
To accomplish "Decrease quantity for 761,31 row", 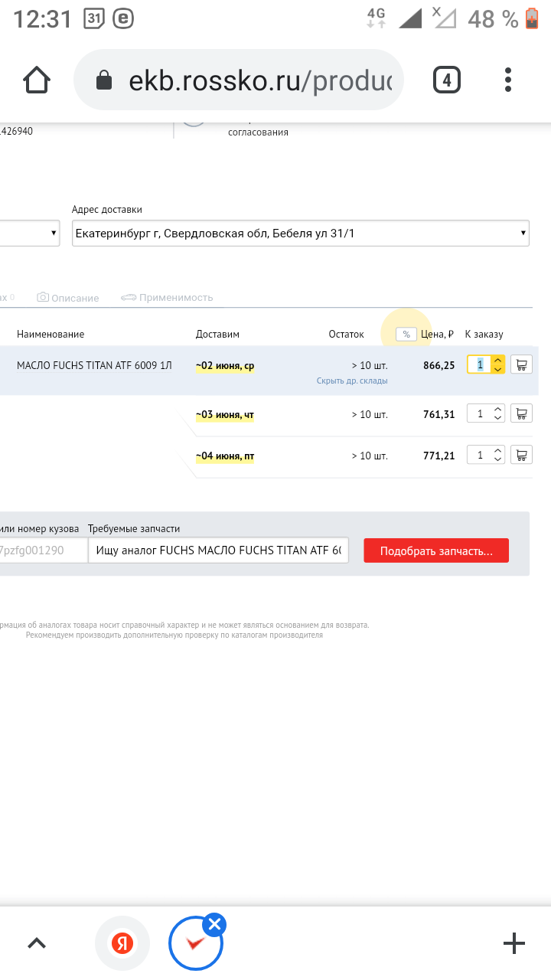I will pyautogui.click(x=497, y=418).
